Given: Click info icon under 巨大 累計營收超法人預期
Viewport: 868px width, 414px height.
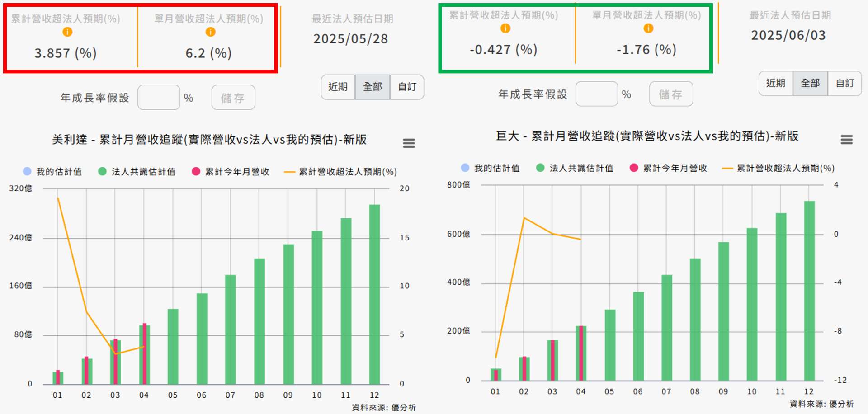Looking at the screenshot, I should pos(505,28).
